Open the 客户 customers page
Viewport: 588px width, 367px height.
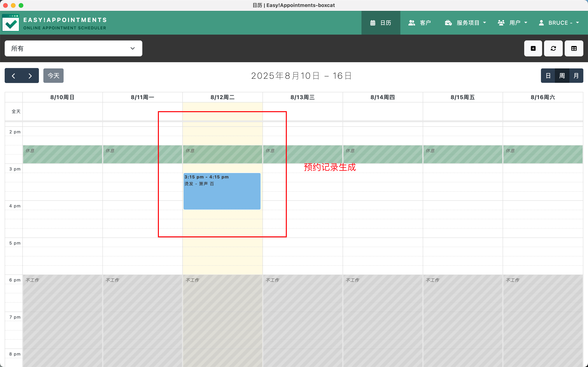(420, 23)
